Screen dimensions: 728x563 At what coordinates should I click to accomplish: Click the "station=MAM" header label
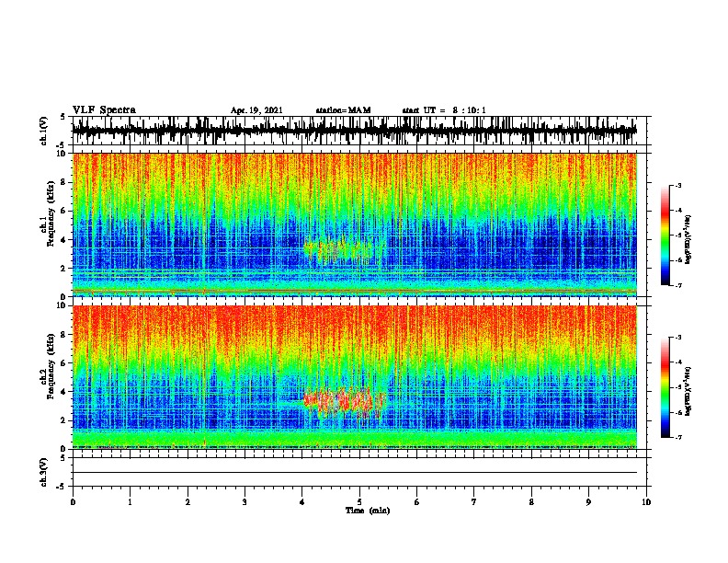[x=343, y=110]
